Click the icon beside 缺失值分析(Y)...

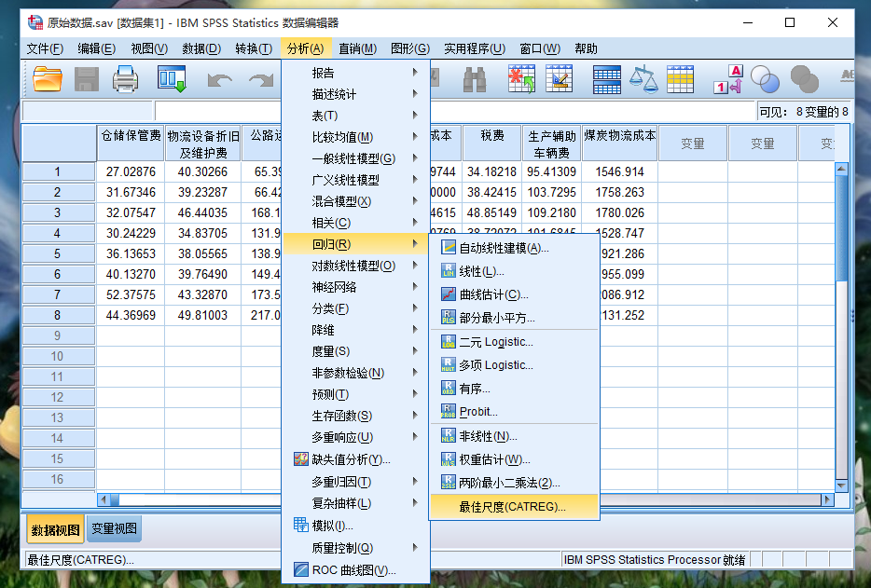click(301, 458)
